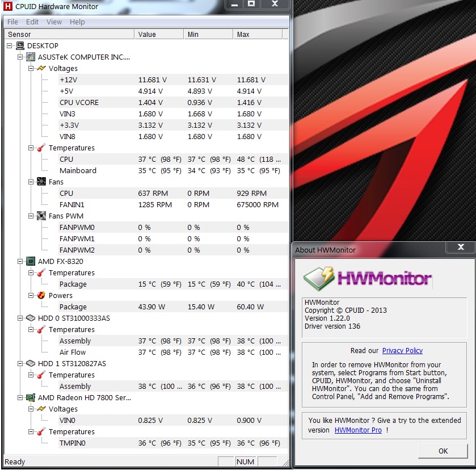Click the HDD 0 ST31000333AS drive icon
This screenshot has width=476, height=470.
click(x=31, y=318)
